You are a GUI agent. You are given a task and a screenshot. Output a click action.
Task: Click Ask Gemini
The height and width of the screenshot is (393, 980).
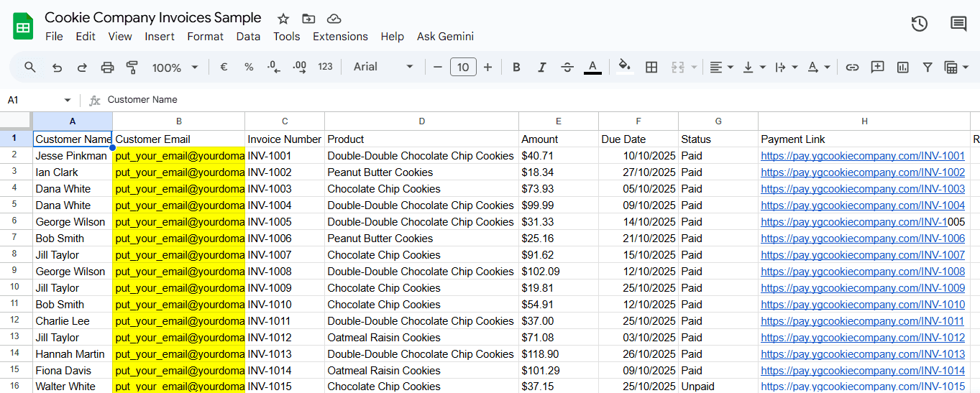point(445,37)
